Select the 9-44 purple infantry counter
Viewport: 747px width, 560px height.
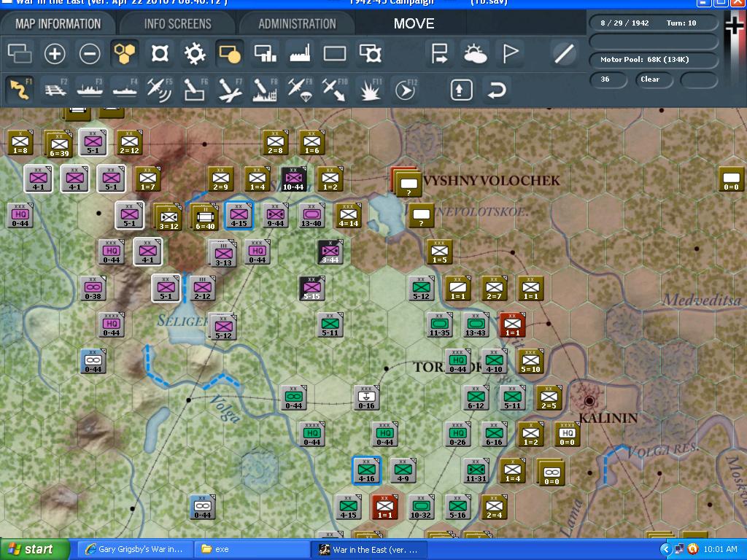pos(275,215)
